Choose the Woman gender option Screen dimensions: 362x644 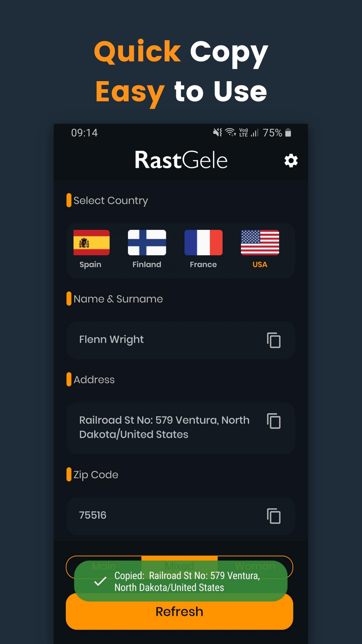point(255,566)
